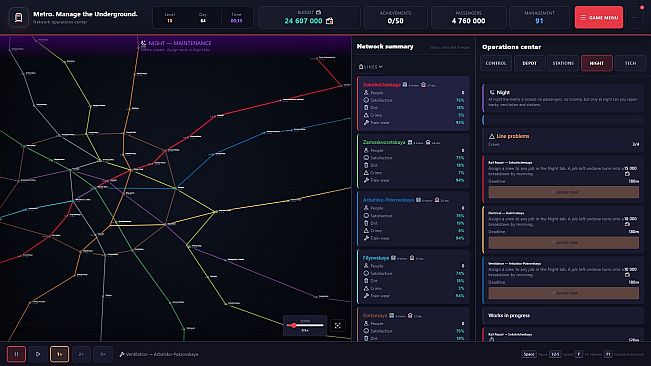This screenshot has height=366, width=651.
Task: Click the night moon icon in the map banner
Action: (144, 43)
